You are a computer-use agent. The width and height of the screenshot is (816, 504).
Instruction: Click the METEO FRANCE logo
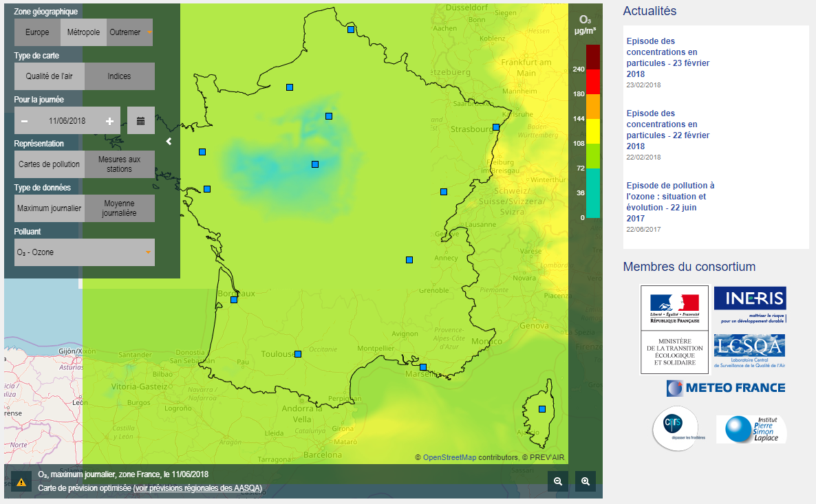(x=725, y=388)
